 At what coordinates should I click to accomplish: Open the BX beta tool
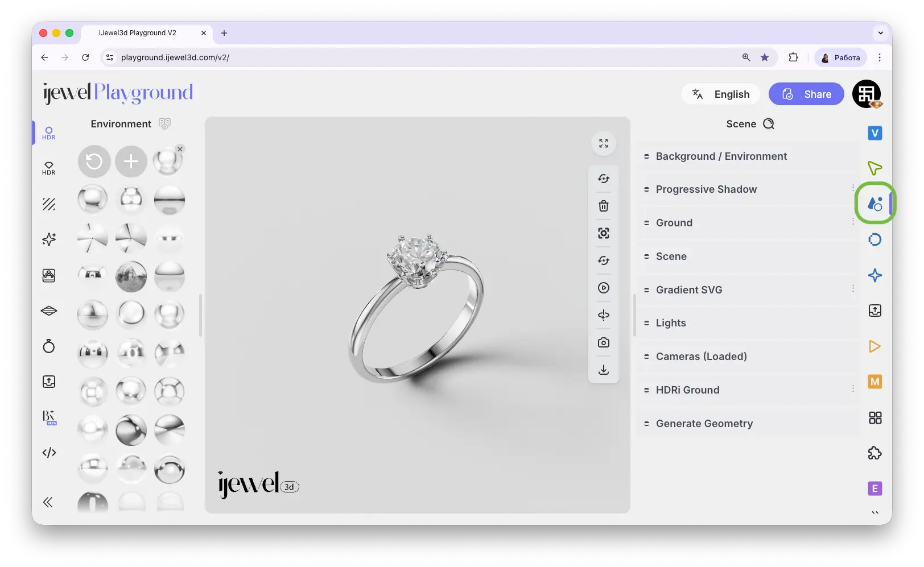click(x=49, y=417)
